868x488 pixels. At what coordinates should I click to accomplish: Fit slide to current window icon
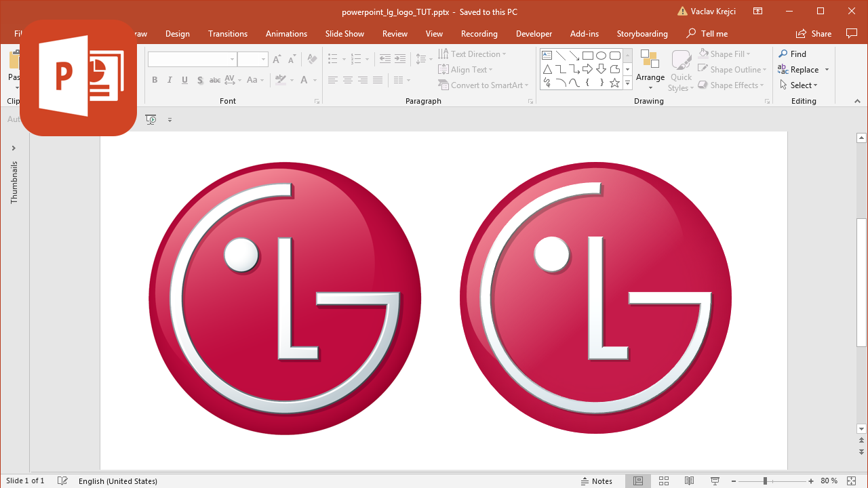coord(852,481)
